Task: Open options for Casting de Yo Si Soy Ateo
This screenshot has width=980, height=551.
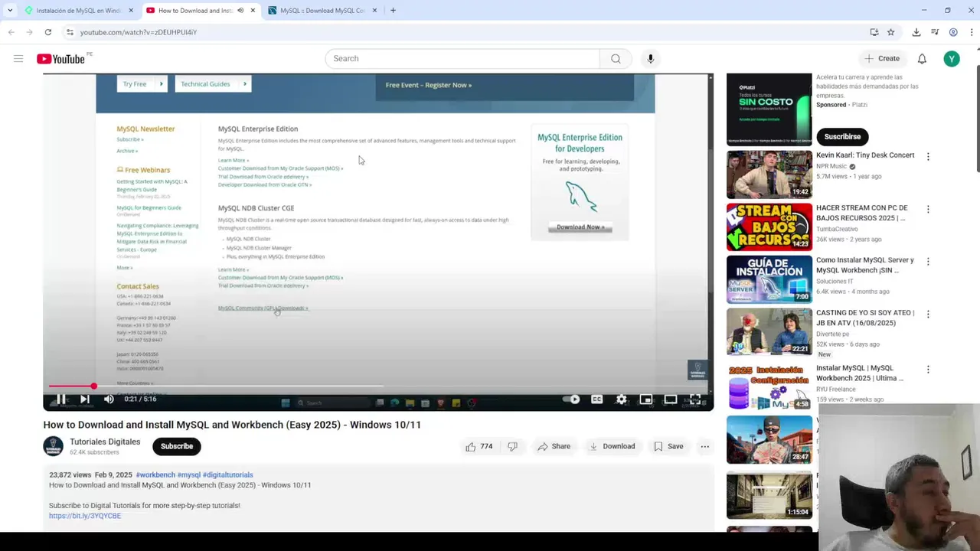Action: [x=928, y=314]
